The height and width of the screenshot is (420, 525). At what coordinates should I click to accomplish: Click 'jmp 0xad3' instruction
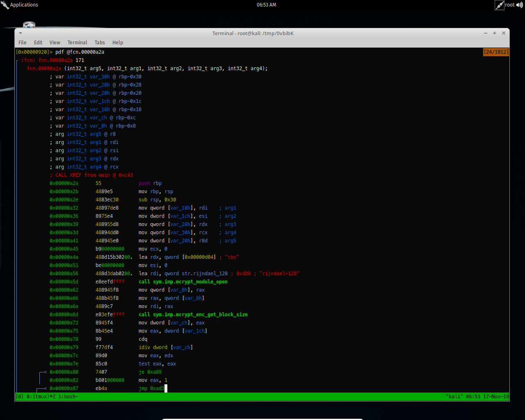(151, 388)
